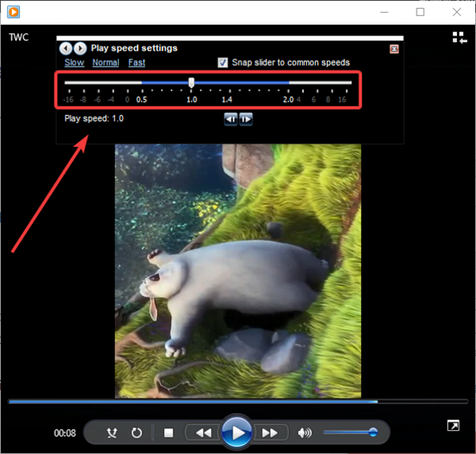This screenshot has width=476, height=454.
Task: Switch to Library view
Action: click(x=460, y=38)
